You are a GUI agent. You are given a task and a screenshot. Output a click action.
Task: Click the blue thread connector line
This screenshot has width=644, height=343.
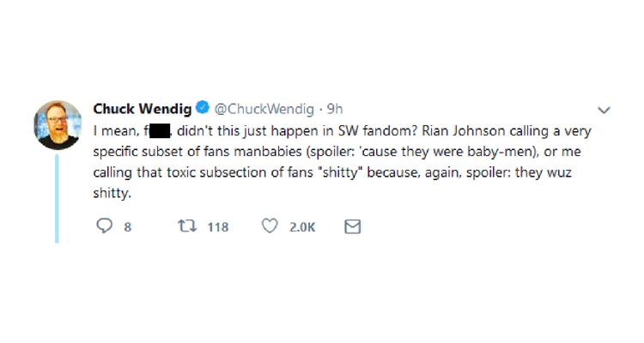click(x=57, y=197)
